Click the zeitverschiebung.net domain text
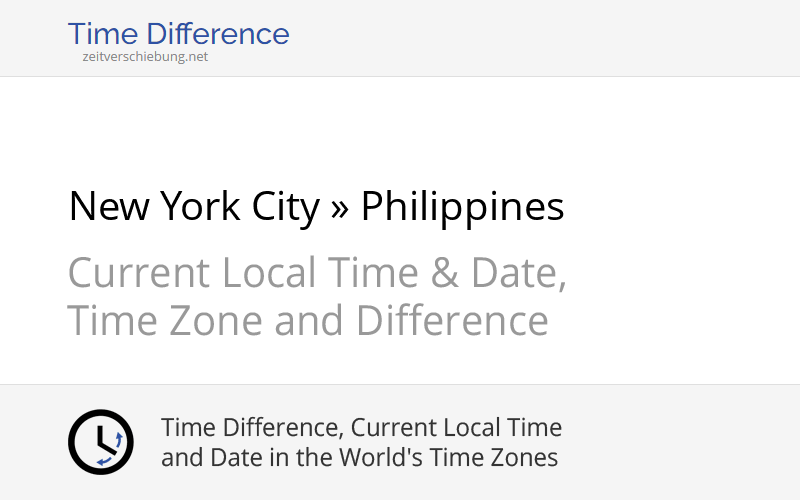 coord(145,57)
